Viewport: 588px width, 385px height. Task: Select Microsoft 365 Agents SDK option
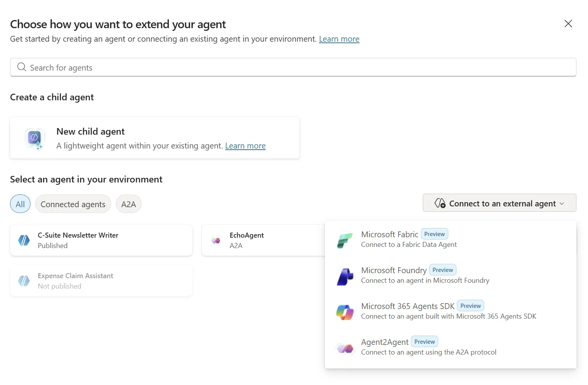450,311
